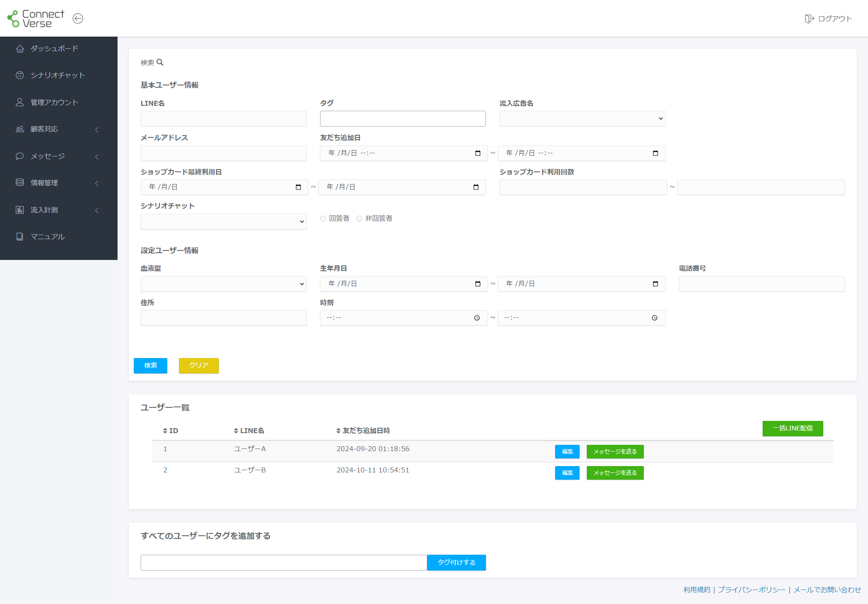Viewport: 868px width, 604px height.
Task: Open the メールでお問い合わせ link
Action: 827,590
